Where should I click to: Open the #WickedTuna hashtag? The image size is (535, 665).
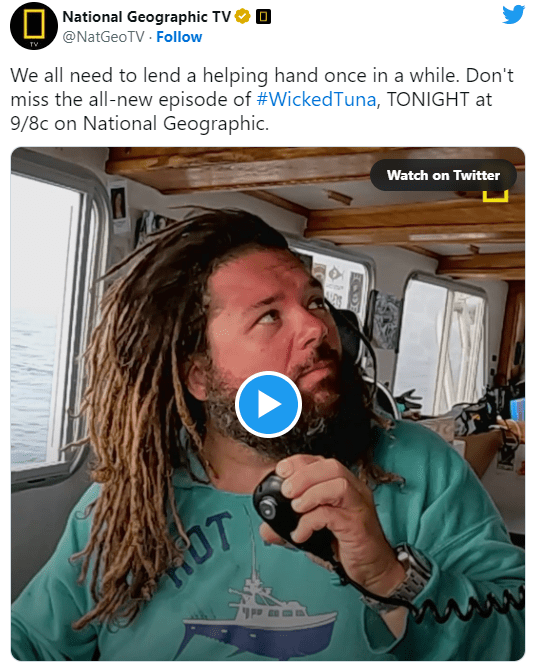tap(317, 99)
